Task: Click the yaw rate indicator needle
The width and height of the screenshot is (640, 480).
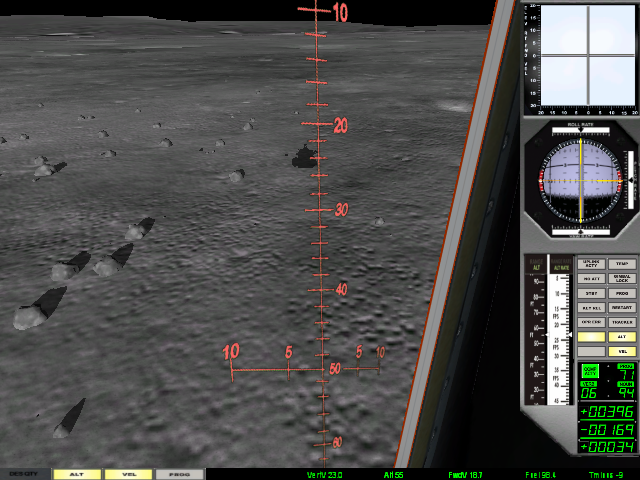Action: point(580,231)
